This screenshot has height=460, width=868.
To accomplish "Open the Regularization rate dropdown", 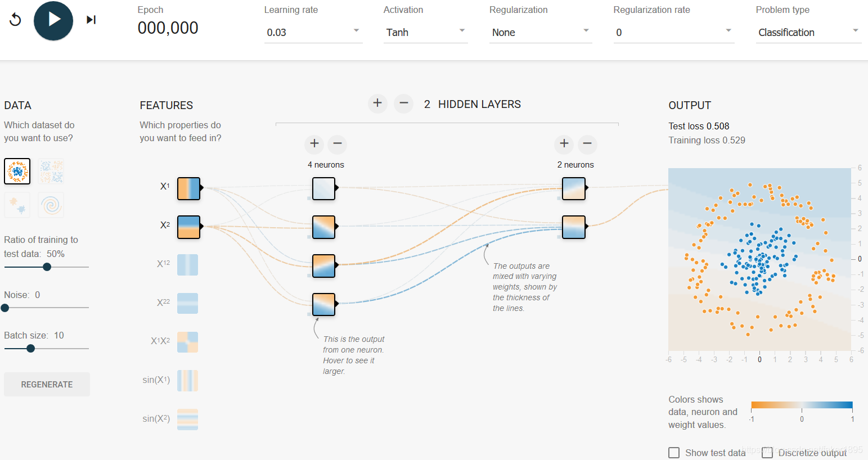I will tap(674, 32).
